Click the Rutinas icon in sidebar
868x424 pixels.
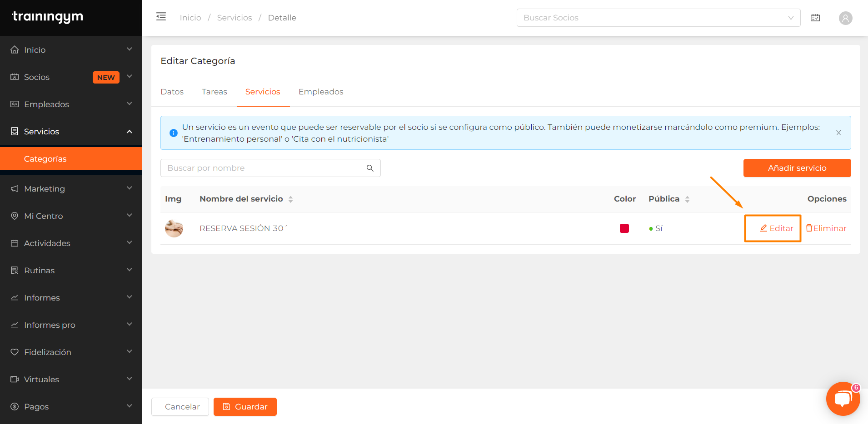(15, 270)
